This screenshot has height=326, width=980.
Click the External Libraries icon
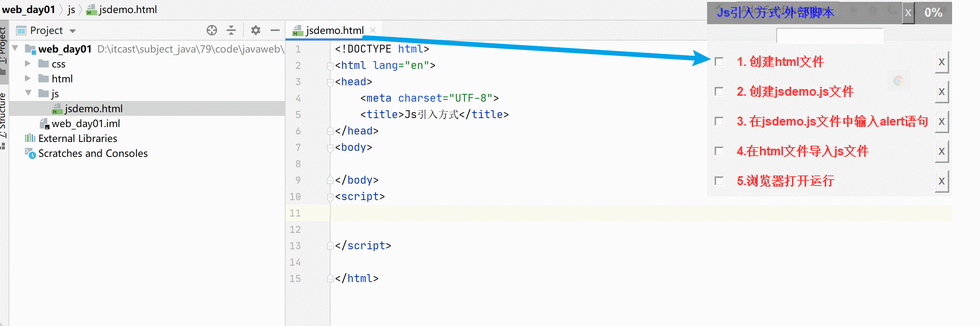30,138
